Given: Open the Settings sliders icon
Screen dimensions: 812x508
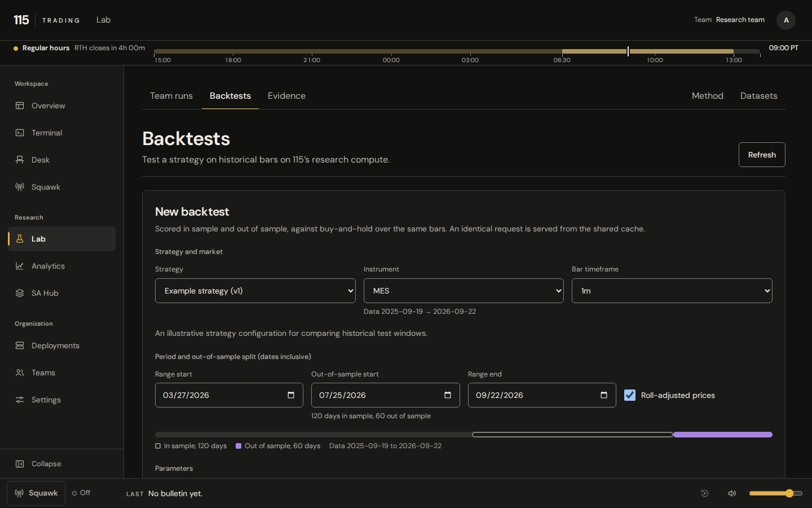Looking at the screenshot, I should [x=20, y=400].
